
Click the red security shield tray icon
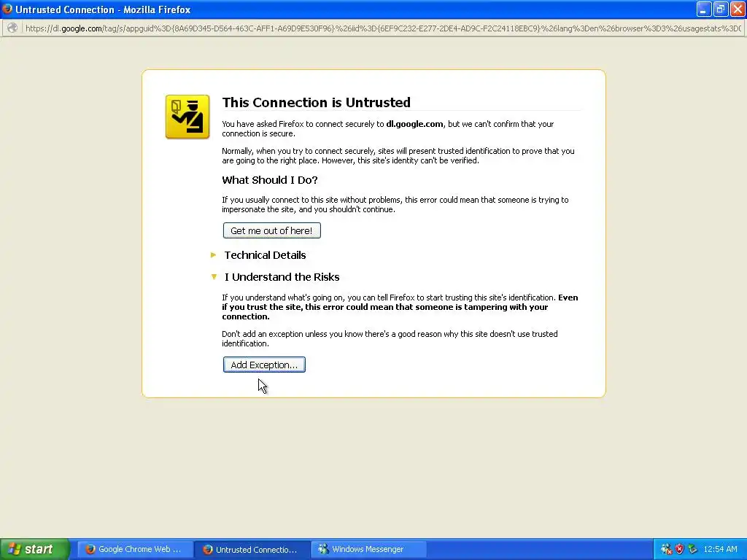pos(679,549)
